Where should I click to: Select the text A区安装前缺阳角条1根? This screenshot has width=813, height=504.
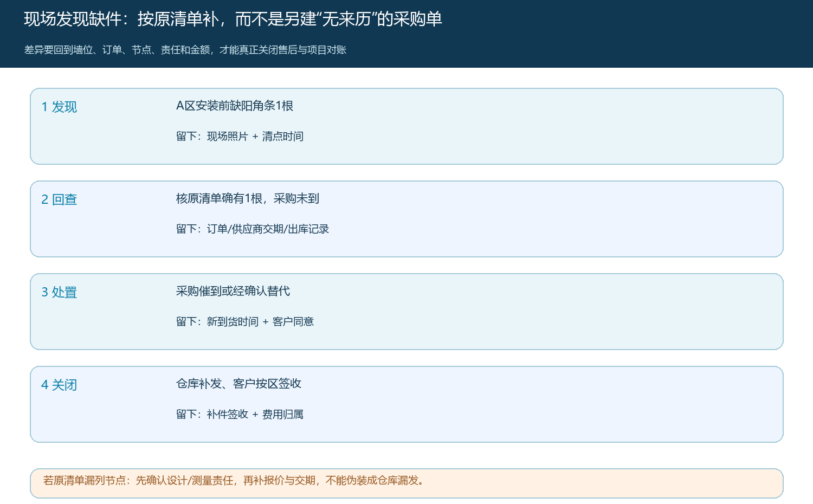tap(235, 106)
